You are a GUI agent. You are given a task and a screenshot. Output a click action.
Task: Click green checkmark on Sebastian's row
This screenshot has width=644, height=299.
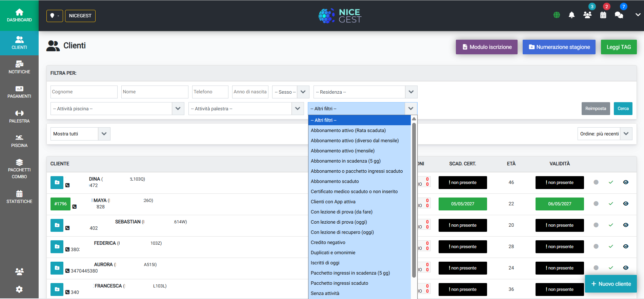pyautogui.click(x=611, y=225)
